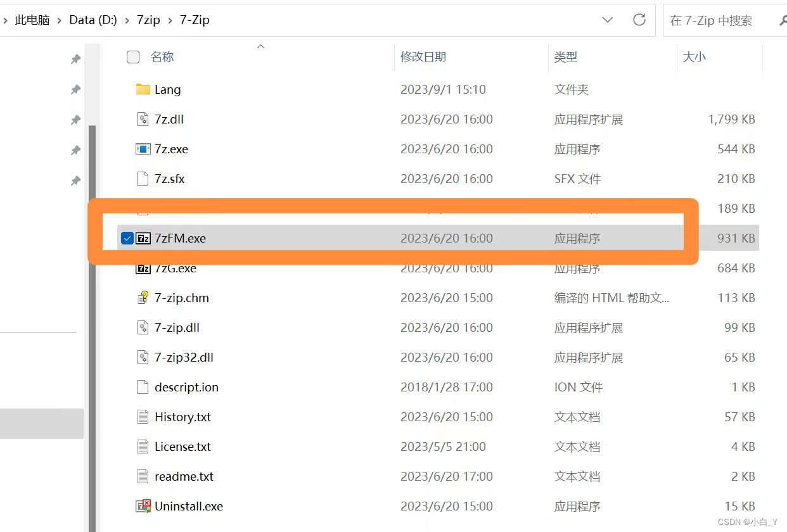The image size is (787, 532).
Task: Click the type 编译的 HTML 帮助文...
Action: pos(611,298)
